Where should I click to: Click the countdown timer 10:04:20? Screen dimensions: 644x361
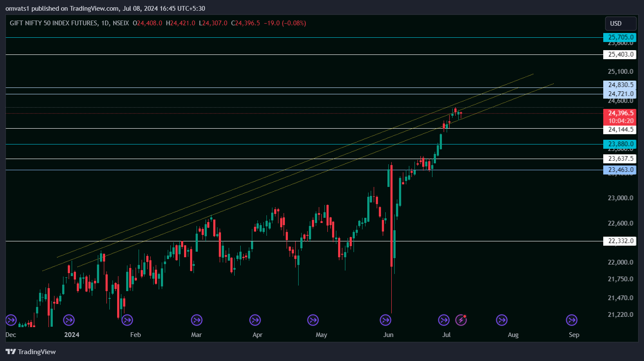pos(620,121)
